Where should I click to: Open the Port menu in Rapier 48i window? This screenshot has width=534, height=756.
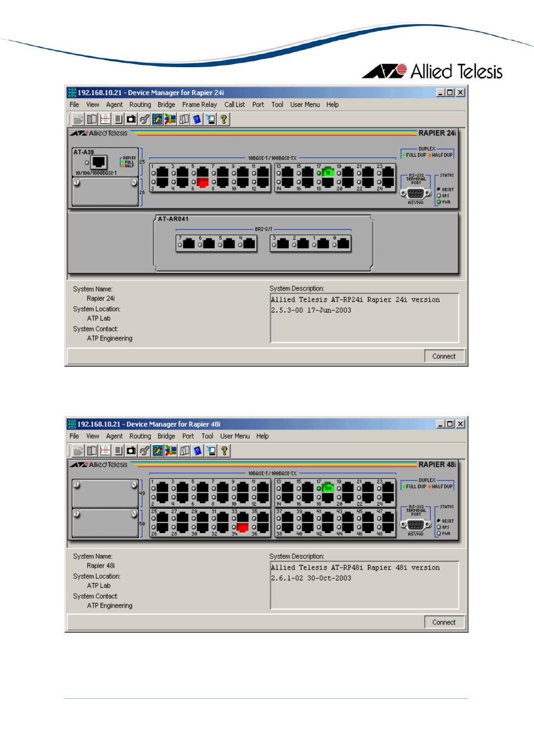pyautogui.click(x=188, y=436)
